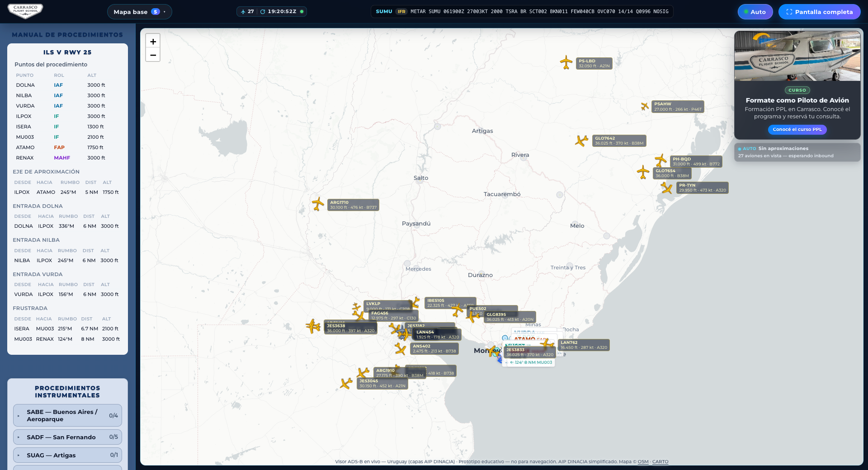This screenshot has height=470, width=868.
Task: Click the ISERA row in procedure points
Action: 67,127
